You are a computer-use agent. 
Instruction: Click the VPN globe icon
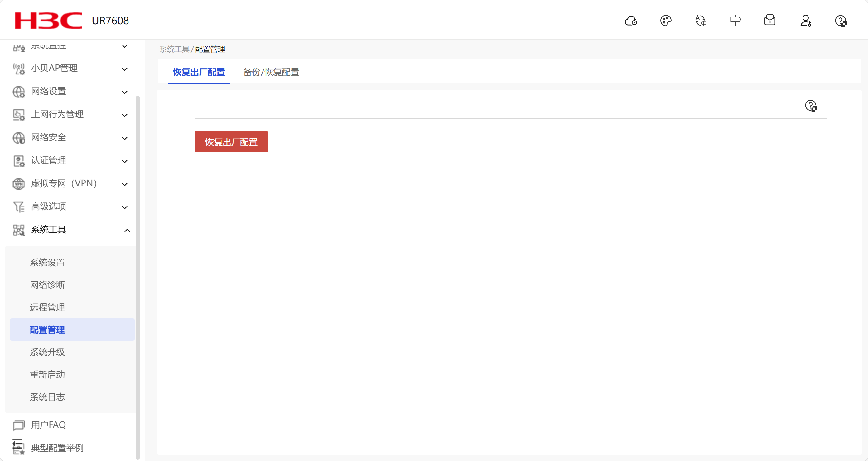18,184
